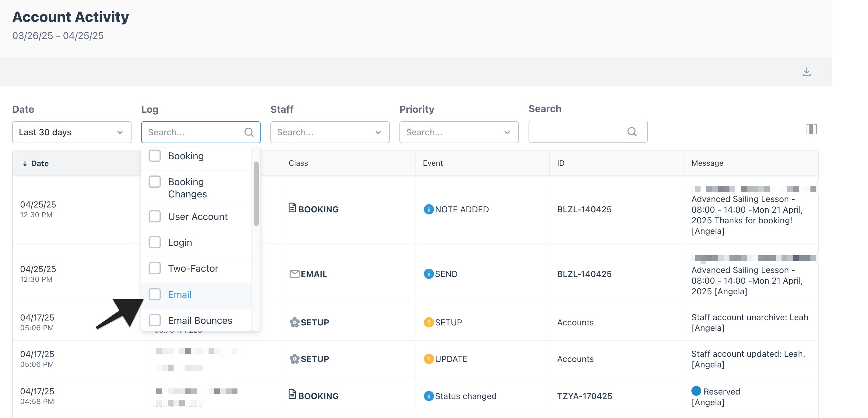Click the SETUP gear icon in unarchive row
Viewport: 868px width, 418px height.
pos(294,322)
